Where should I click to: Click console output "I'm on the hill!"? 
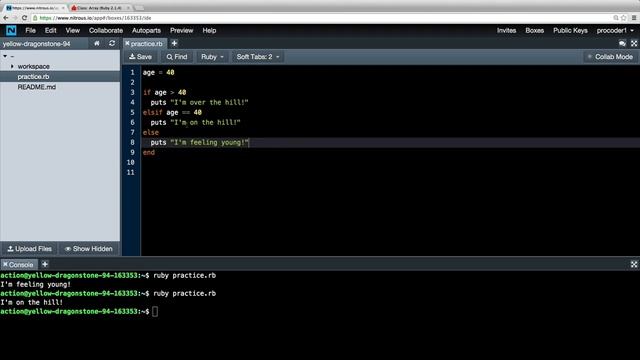pyautogui.click(x=32, y=302)
